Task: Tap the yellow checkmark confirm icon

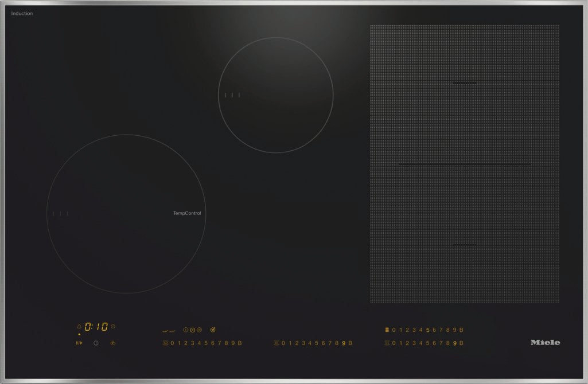Action: coord(213,330)
